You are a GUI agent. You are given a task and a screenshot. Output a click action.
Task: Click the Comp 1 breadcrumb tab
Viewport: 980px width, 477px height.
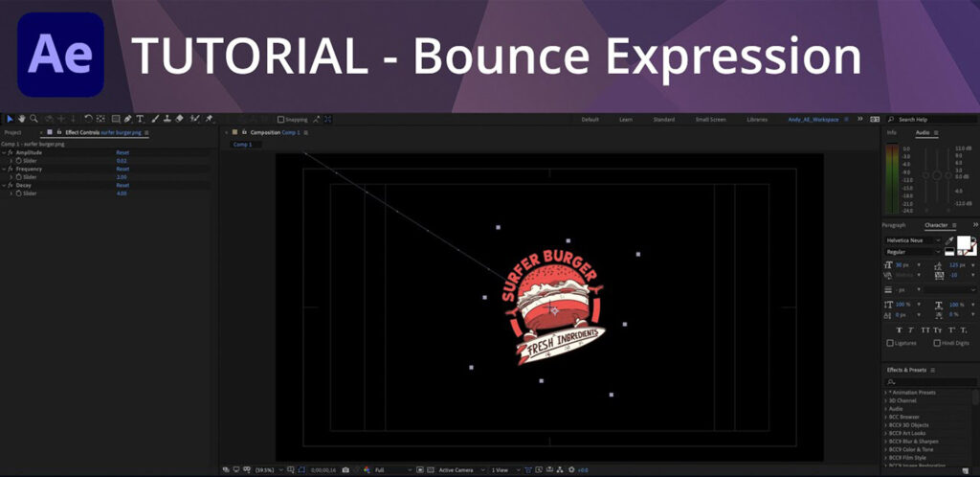[242, 145]
